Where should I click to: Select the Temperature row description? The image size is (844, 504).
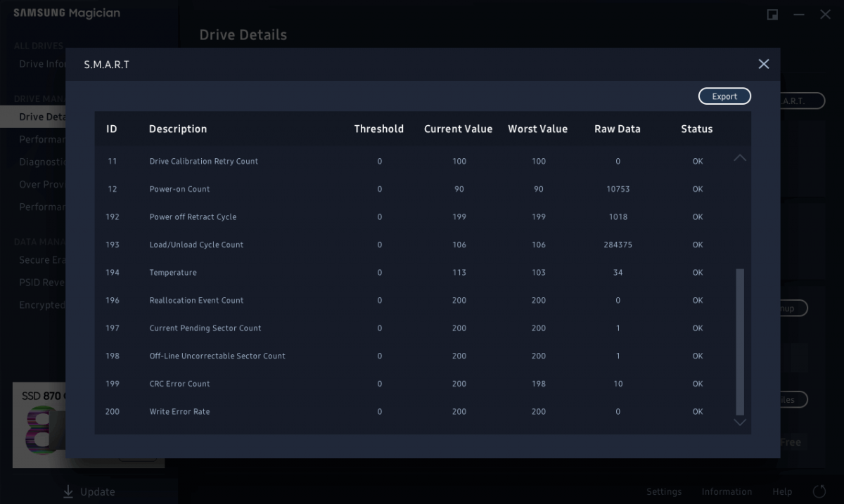pyautogui.click(x=173, y=273)
